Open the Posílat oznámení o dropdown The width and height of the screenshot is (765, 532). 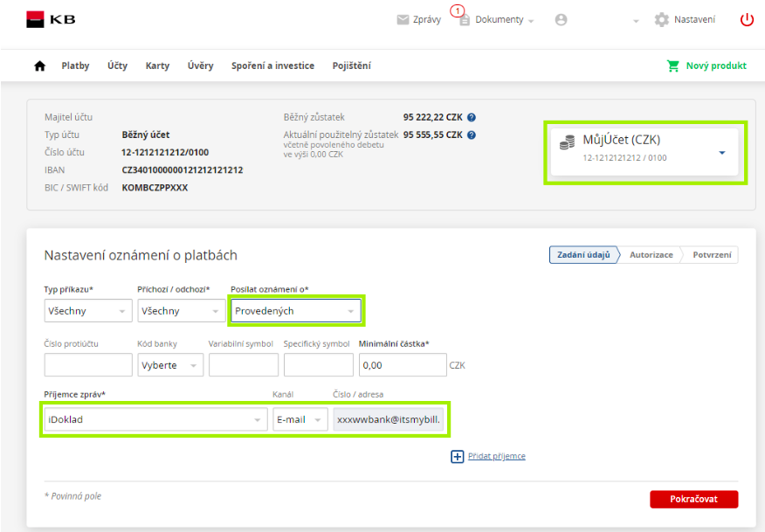pyautogui.click(x=296, y=311)
